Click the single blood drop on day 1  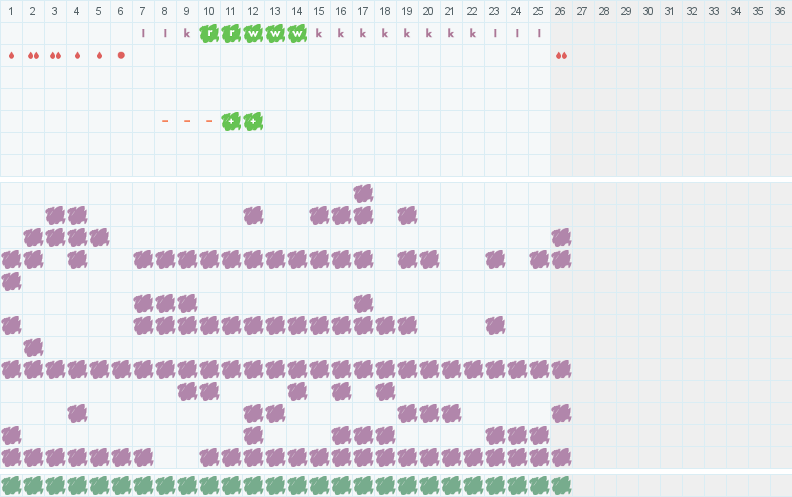click(x=11, y=55)
